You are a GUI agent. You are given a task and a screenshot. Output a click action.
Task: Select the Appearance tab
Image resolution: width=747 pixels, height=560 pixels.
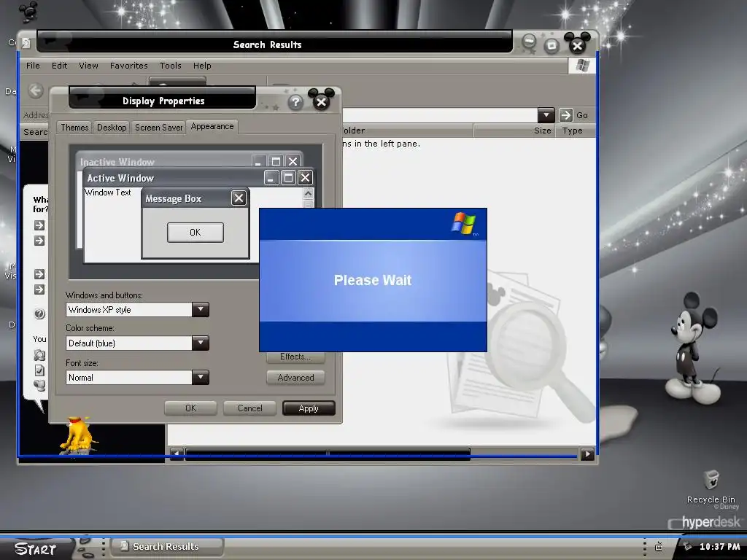point(212,126)
